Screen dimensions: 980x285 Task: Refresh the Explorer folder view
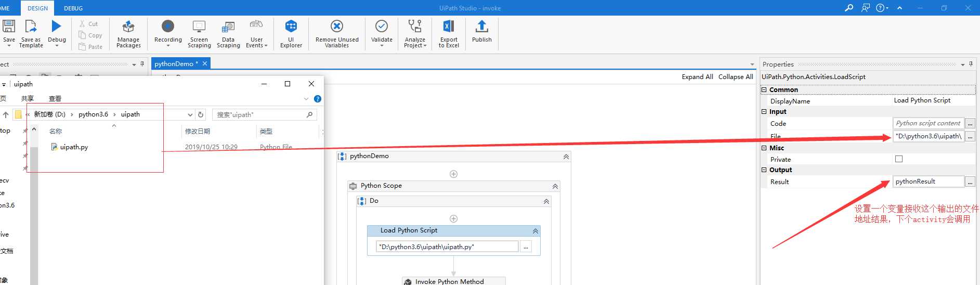coord(201,114)
